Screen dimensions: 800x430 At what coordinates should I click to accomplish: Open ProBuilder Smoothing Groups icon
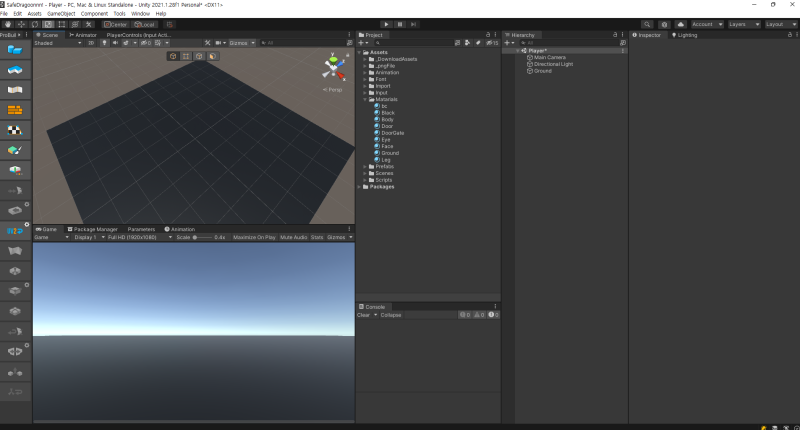tap(15, 90)
